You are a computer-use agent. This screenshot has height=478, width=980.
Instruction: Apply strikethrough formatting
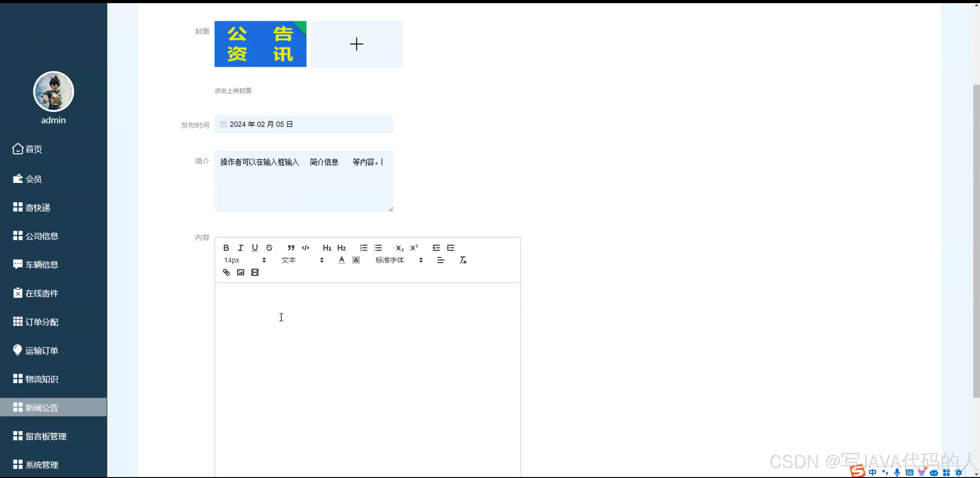pos(269,248)
